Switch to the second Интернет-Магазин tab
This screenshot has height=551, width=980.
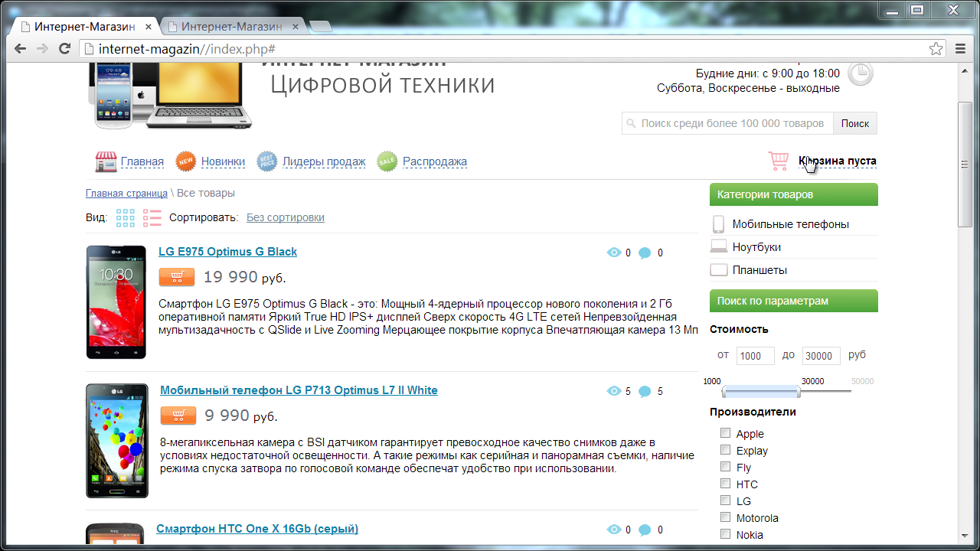[232, 27]
